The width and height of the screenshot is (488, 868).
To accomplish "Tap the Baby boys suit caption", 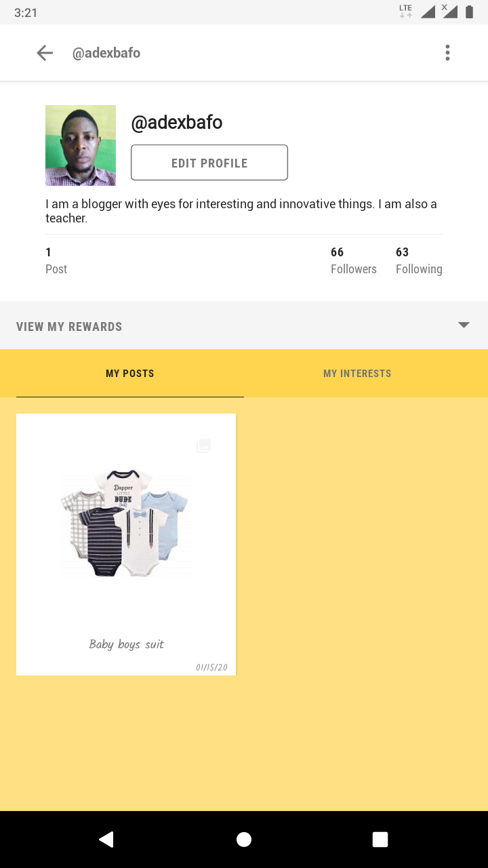I will coord(126,644).
